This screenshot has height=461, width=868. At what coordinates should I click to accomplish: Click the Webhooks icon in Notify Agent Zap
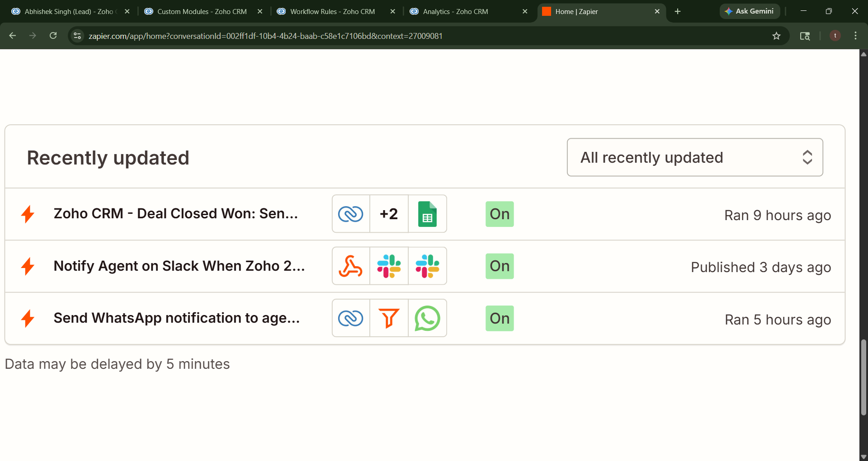(351, 266)
